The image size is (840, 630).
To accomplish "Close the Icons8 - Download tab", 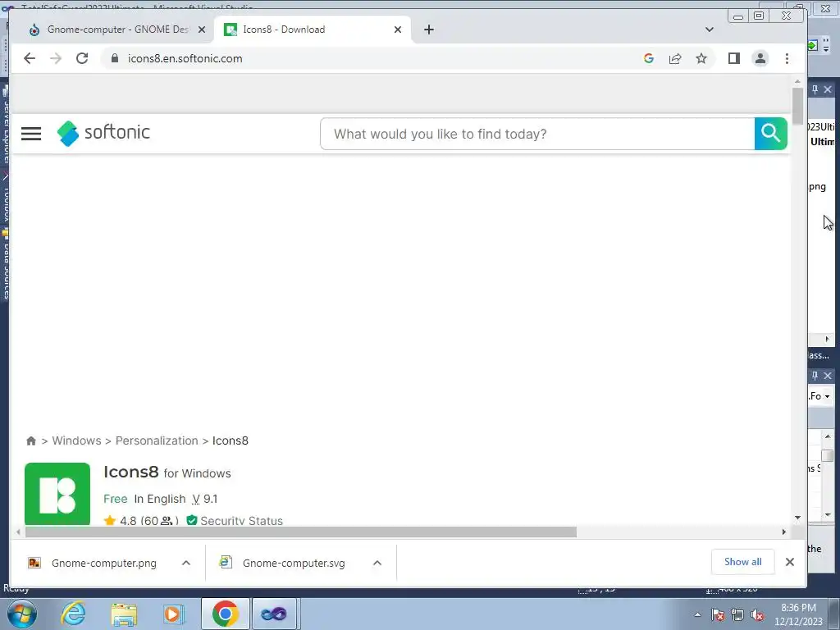I will 398,30.
